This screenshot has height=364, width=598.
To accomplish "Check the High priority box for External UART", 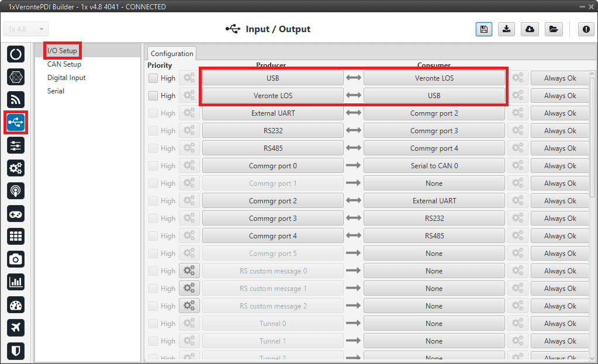I will [x=153, y=113].
